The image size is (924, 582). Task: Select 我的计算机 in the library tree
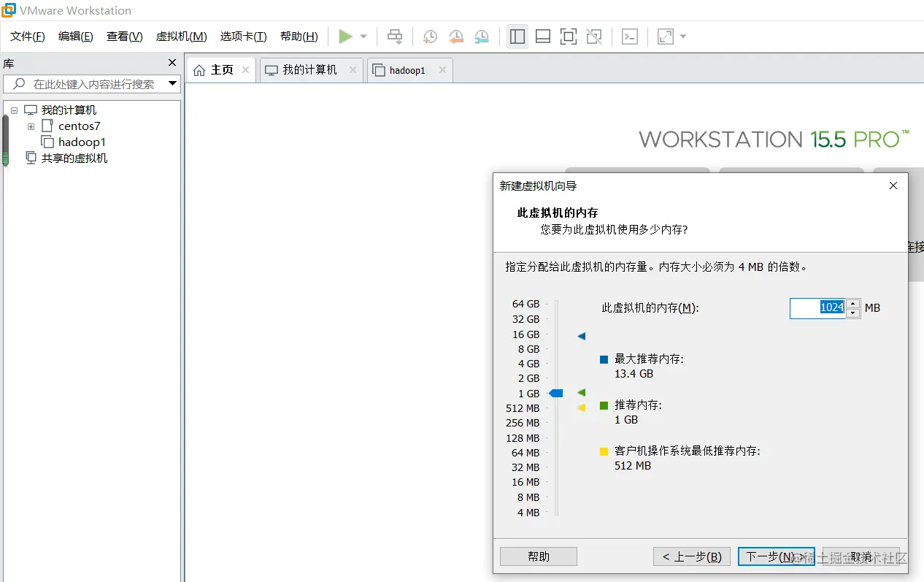[69, 110]
